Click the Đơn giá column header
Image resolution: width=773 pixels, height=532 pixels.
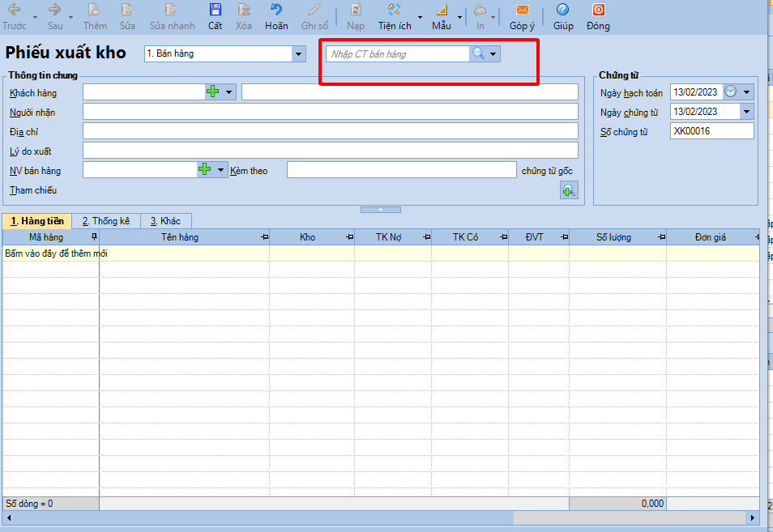click(x=711, y=237)
